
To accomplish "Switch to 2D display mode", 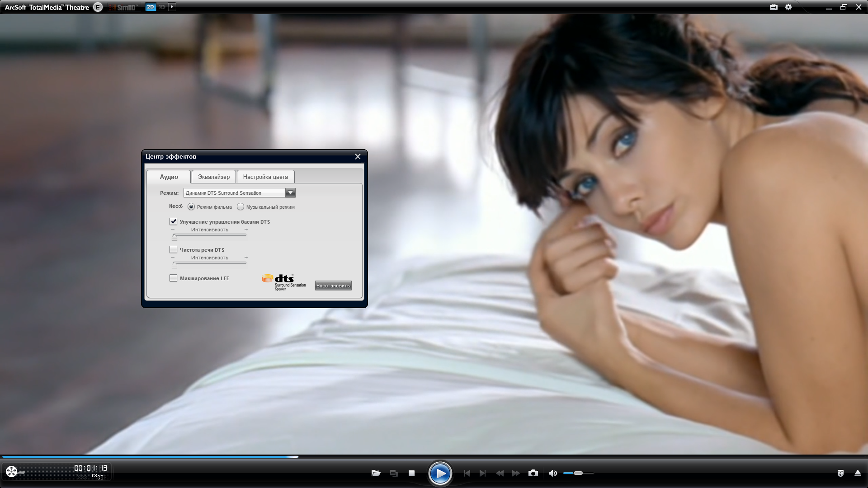I will pos(151,7).
